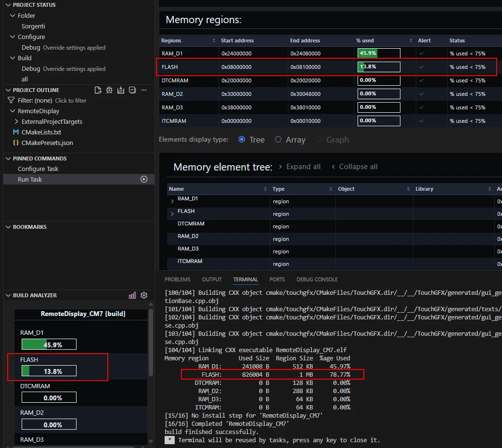
Task: Select the Tree display type radio
Action: click(242, 139)
